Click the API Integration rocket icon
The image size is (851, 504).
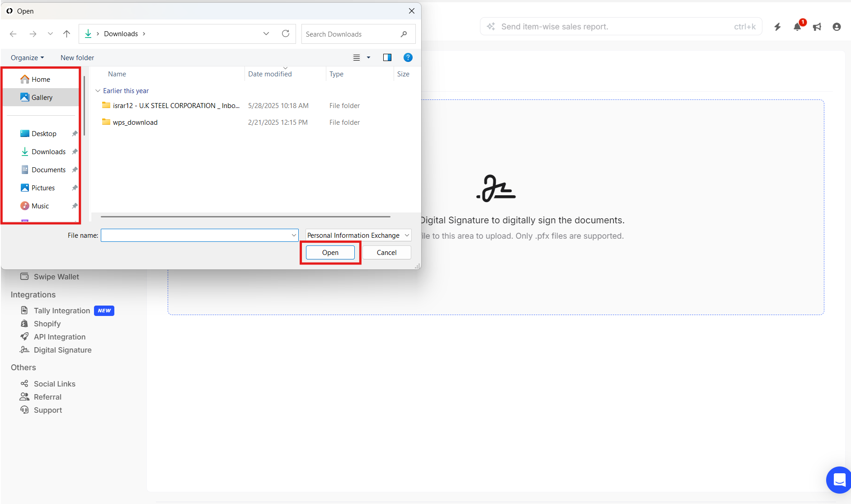[24, 337]
